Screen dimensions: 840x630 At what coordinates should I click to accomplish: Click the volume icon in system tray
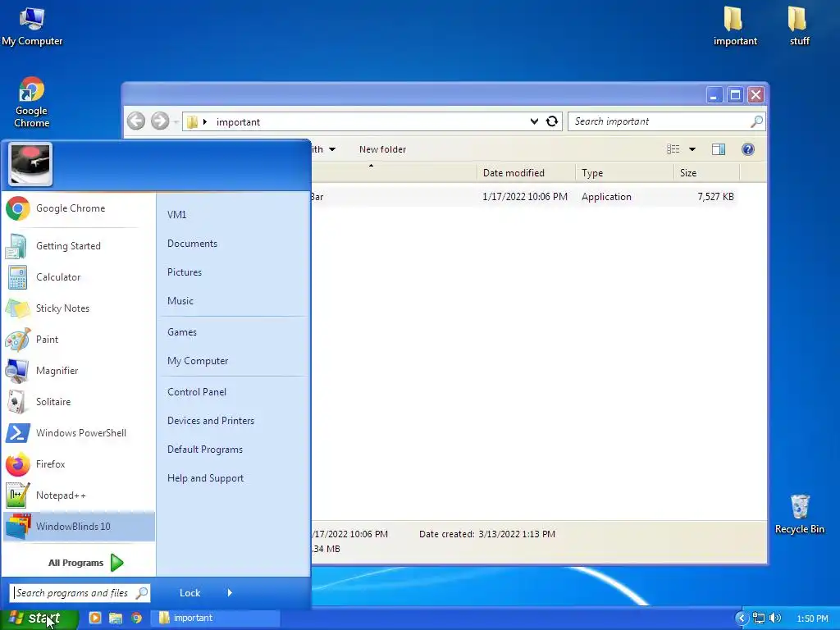point(775,619)
